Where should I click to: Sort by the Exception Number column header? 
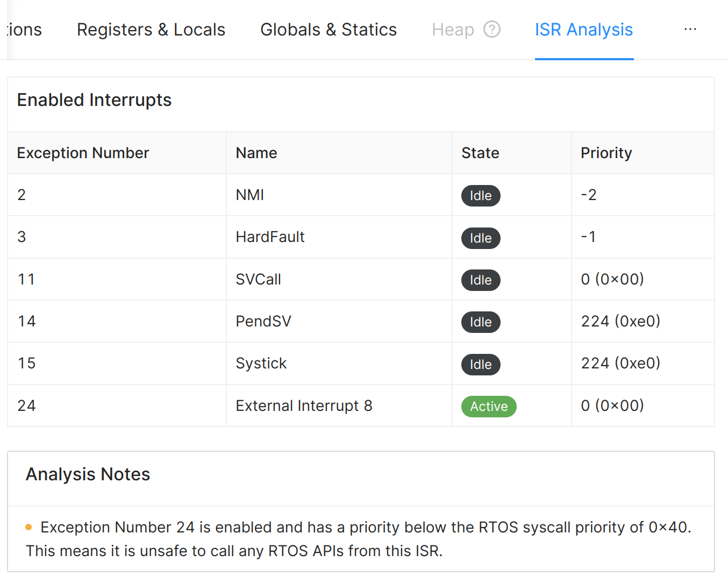pyautogui.click(x=83, y=153)
